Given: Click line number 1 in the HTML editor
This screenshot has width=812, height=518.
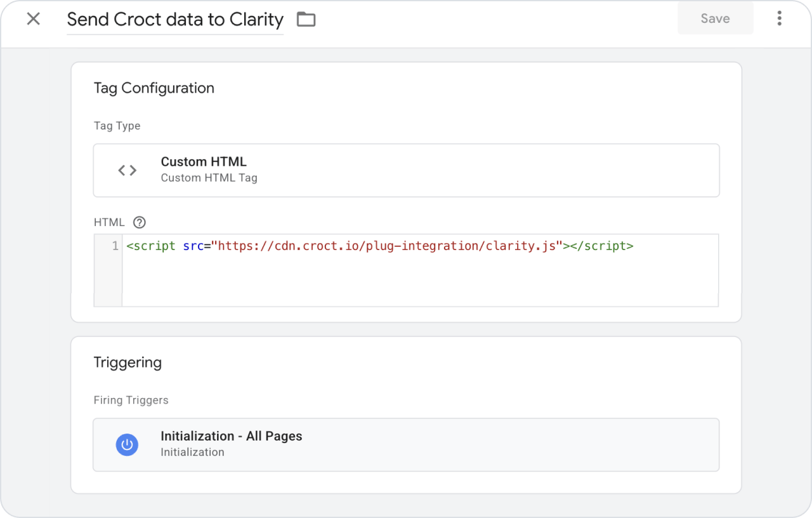Looking at the screenshot, I should coord(115,246).
